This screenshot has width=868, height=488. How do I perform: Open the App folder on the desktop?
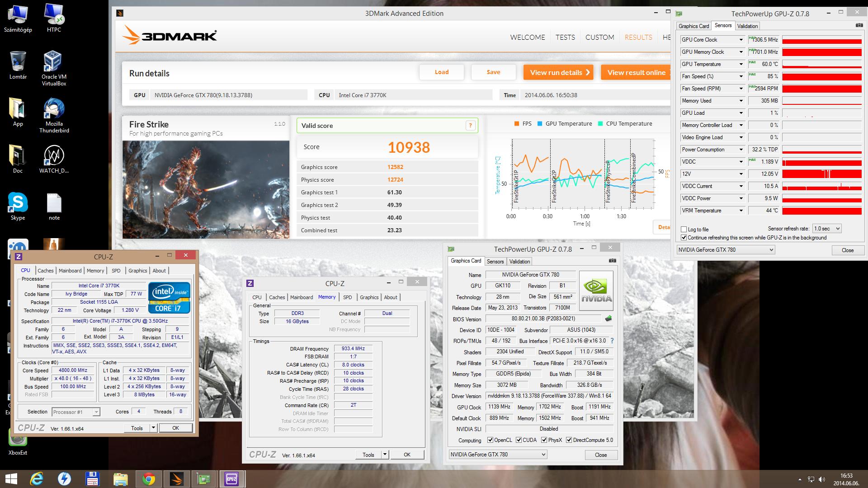click(x=18, y=112)
